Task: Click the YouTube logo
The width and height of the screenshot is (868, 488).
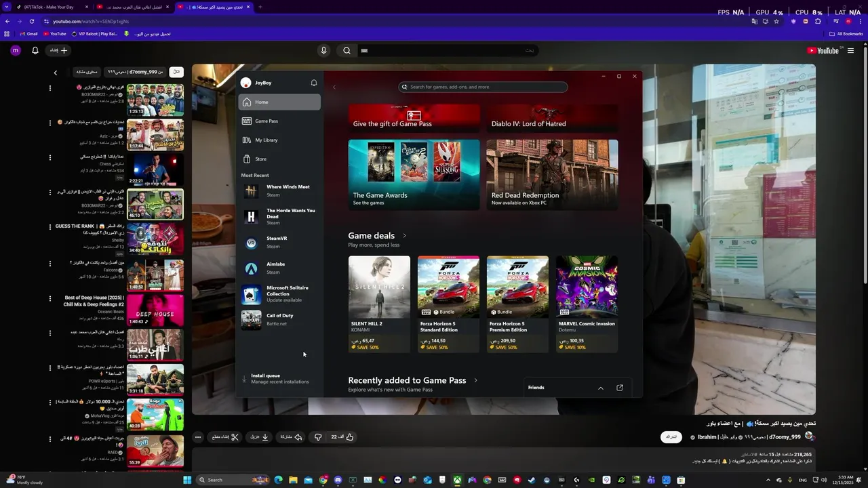Action: click(x=823, y=50)
